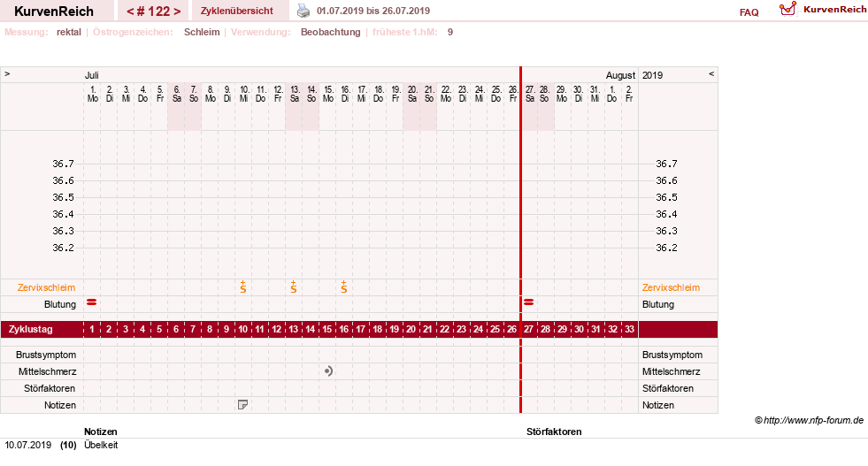Click the chart's right scroll arrow
Image resolution: width=868 pixels, height=466 pixels.
click(x=711, y=73)
